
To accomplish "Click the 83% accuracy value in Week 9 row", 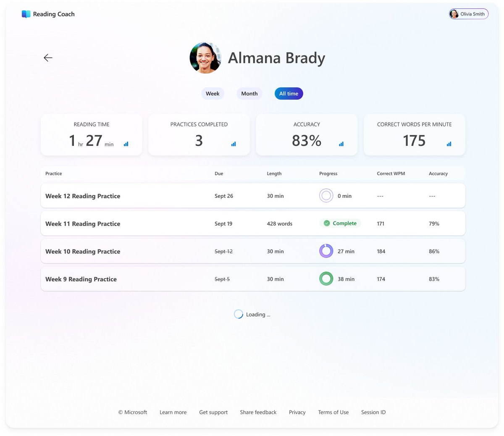I will (434, 279).
